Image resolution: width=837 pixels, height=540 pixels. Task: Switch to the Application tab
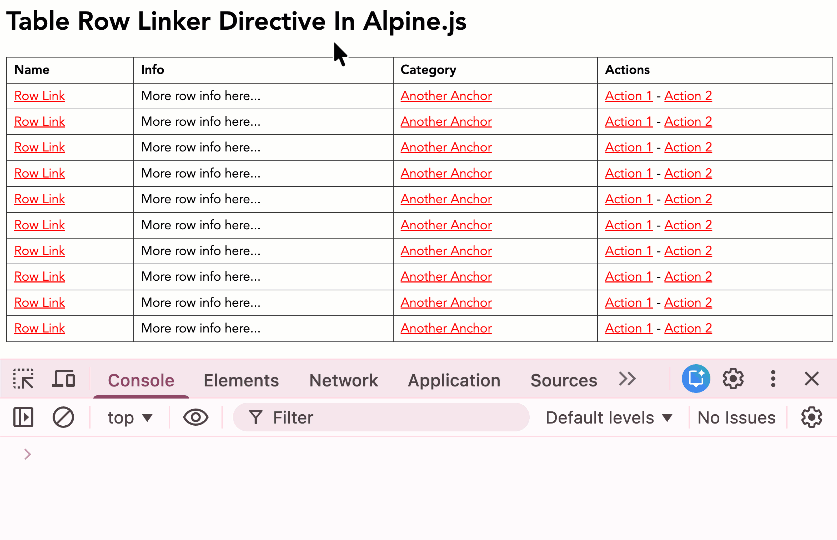point(454,380)
